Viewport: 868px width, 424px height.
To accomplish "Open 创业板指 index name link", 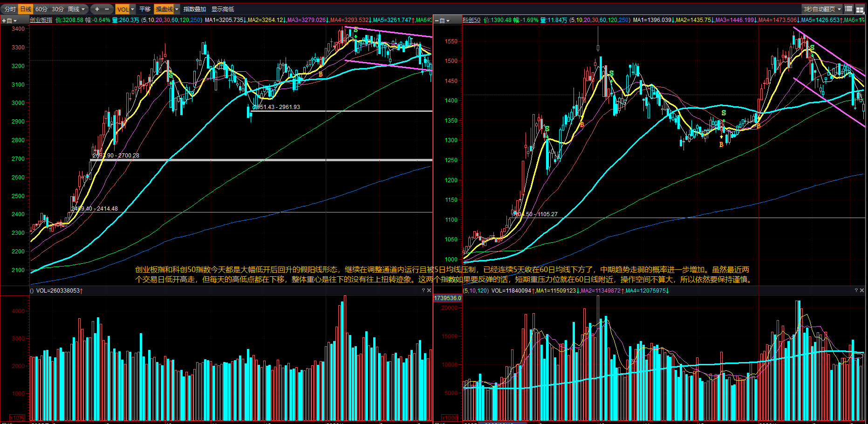I will (41, 20).
